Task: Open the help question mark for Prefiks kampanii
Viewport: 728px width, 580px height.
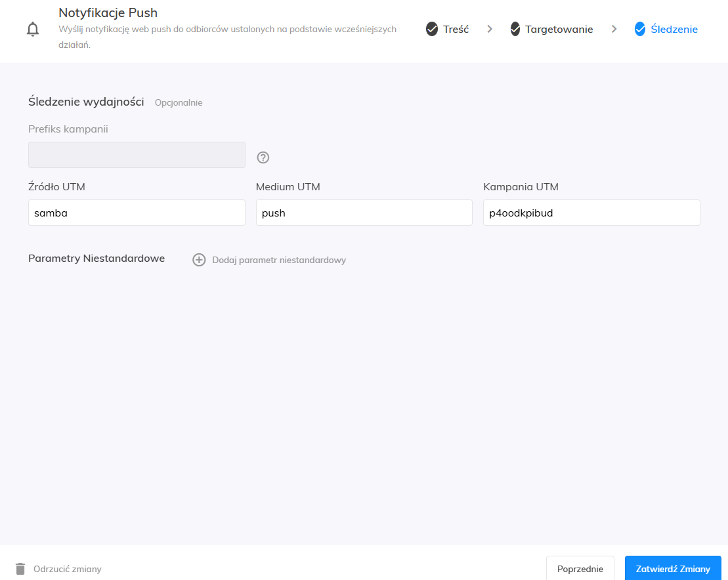Action: 263,157
